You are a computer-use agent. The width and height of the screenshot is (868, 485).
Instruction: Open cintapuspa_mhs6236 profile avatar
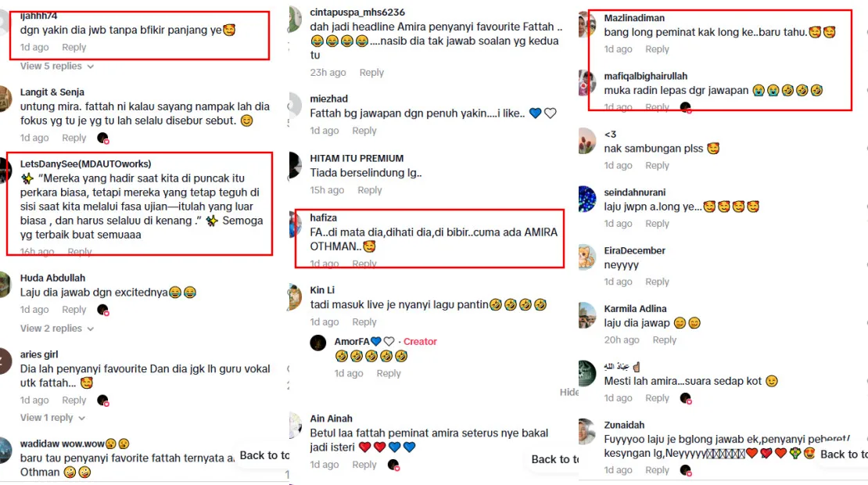pyautogui.click(x=295, y=20)
